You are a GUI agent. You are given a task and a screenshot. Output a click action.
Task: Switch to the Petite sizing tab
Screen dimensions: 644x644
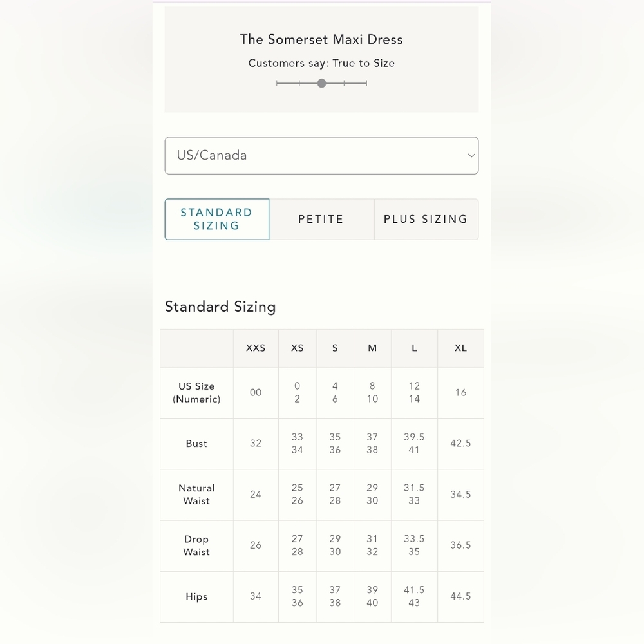click(x=321, y=219)
